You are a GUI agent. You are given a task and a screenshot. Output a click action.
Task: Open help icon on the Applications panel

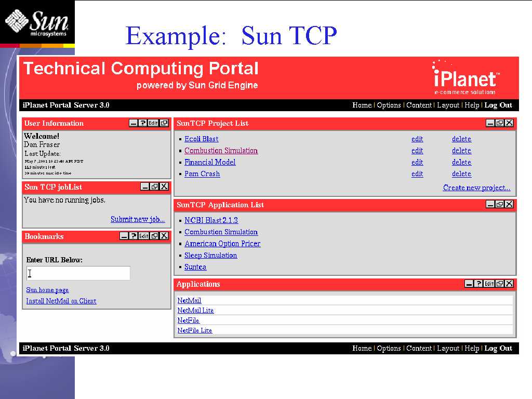[x=478, y=284]
